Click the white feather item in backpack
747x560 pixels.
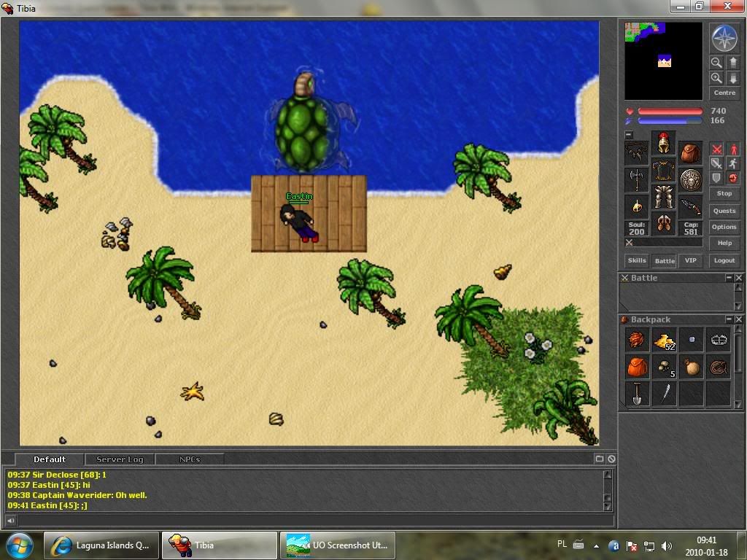(664, 394)
